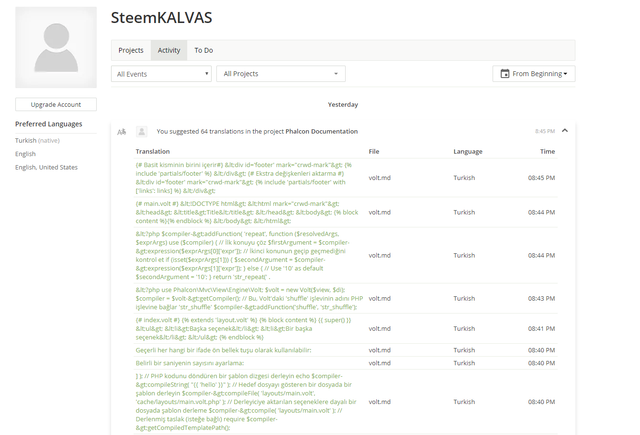Switch to the Projects tab
The width and height of the screenshot is (640, 435).
pos(131,50)
